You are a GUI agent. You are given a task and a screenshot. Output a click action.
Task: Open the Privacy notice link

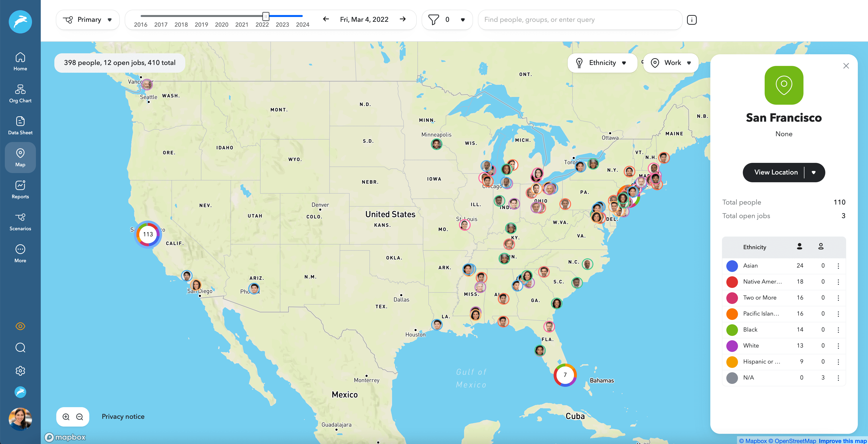tap(123, 416)
